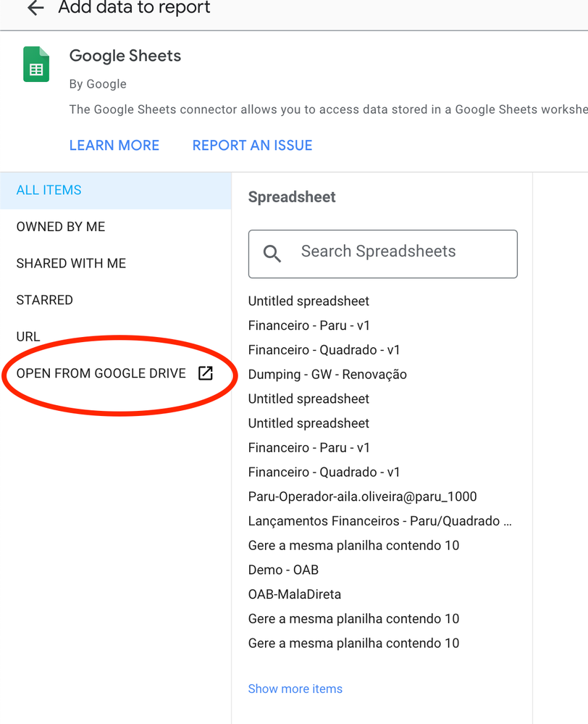This screenshot has width=588, height=724.
Task: Open the LEARN MORE link
Action: [x=114, y=146]
